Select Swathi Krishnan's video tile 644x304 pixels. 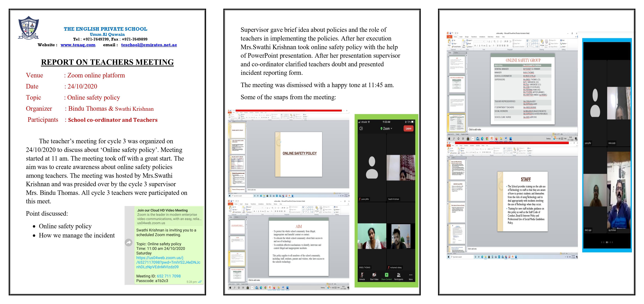tap(401, 168)
